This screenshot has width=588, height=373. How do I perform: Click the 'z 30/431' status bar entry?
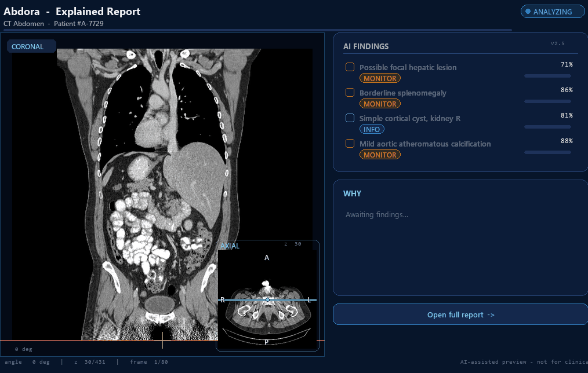(x=90, y=362)
